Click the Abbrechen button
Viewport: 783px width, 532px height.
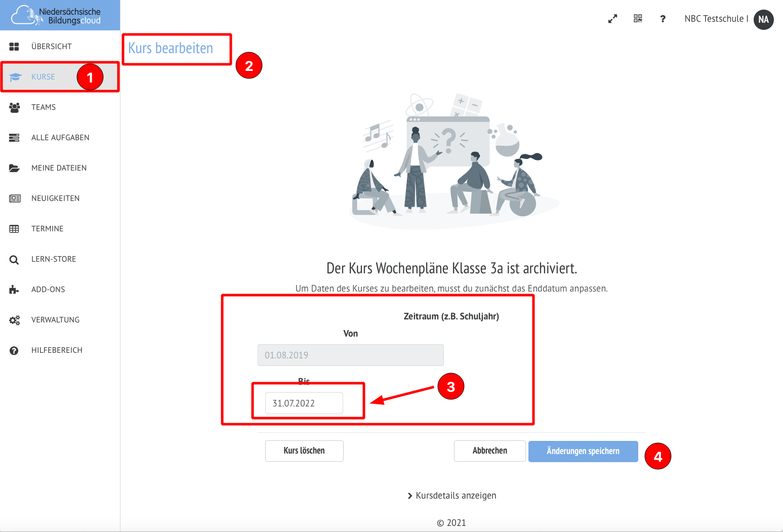point(489,451)
